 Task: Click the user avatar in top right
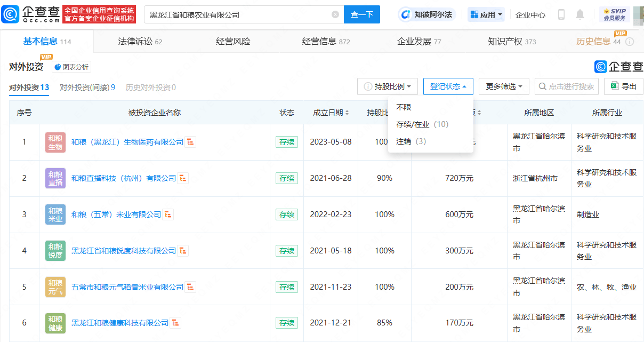tap(638, 15)
